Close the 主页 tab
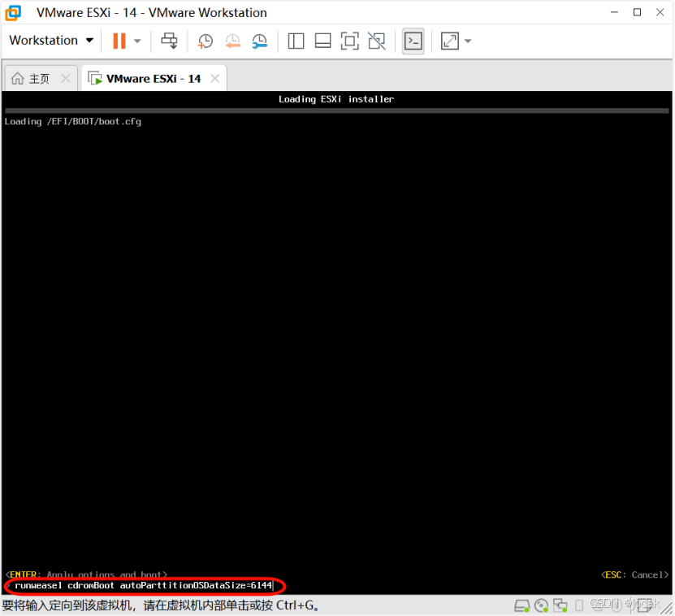Screen dimensions: 675x616 (x=66, y=78)
